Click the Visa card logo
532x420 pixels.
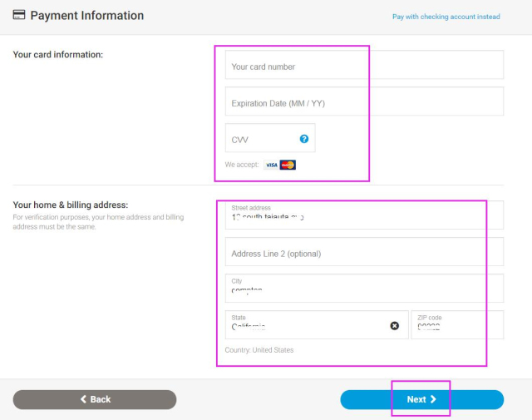pyautogui.click(x=271, y=165)
